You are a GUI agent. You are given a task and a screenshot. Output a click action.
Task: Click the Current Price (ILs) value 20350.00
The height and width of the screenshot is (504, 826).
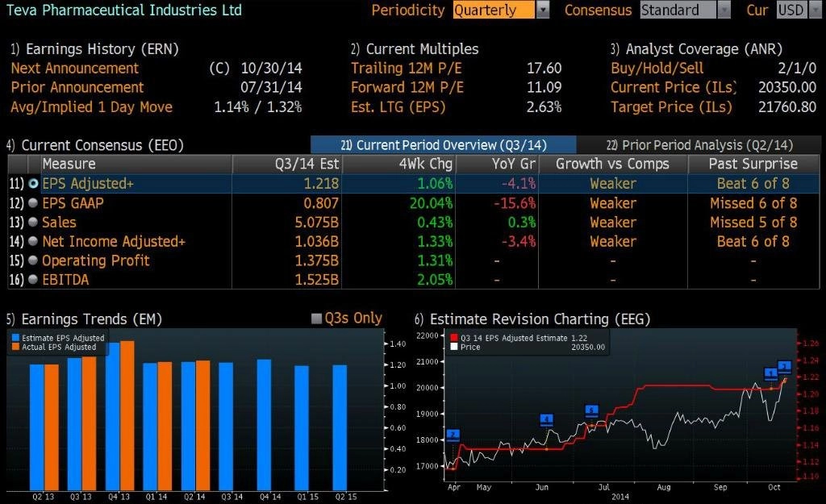(787, 87)
